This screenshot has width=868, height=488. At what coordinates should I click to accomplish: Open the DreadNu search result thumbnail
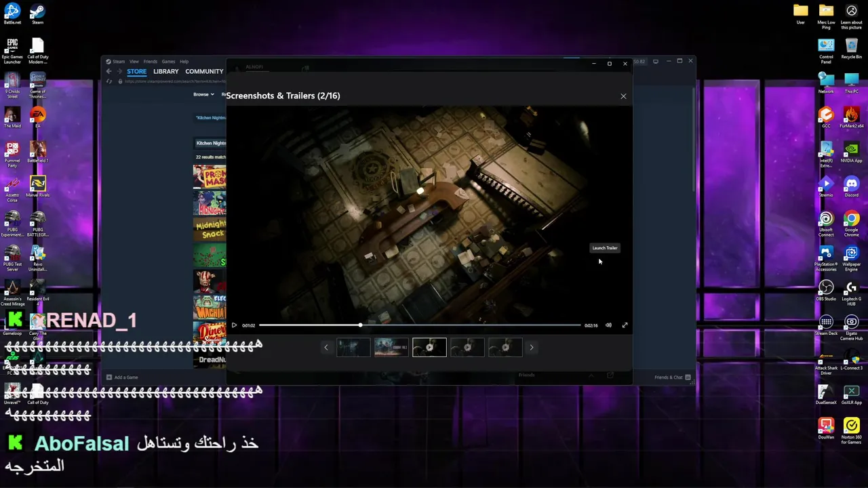coord(210,359)
